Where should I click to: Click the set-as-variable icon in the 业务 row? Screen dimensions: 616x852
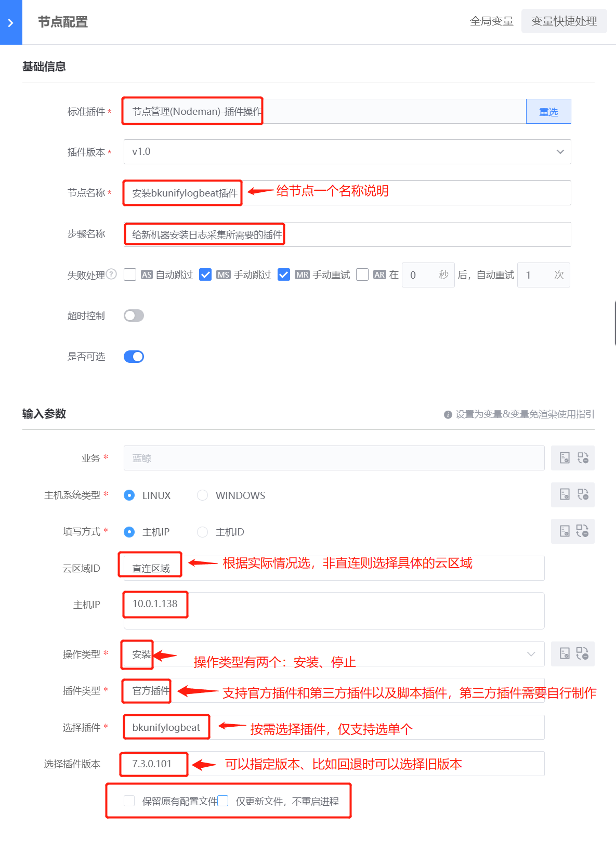(565, 458)
